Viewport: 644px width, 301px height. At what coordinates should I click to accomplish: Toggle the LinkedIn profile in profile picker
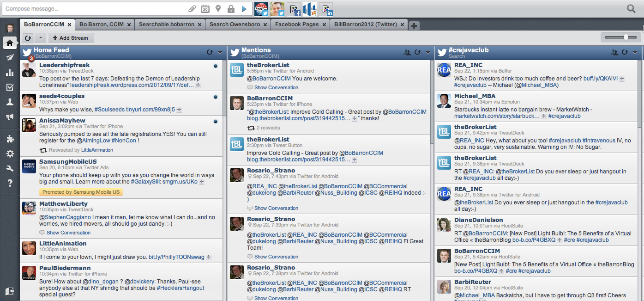[326, 9]
